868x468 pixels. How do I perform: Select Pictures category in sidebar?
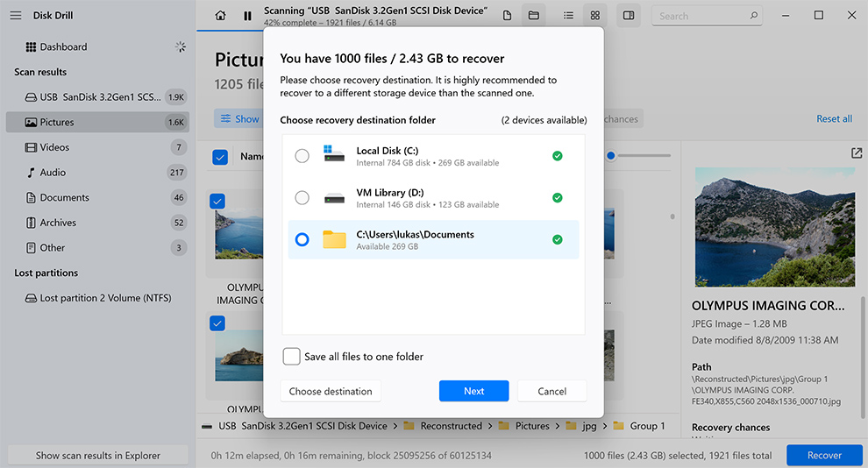point(97,122)
